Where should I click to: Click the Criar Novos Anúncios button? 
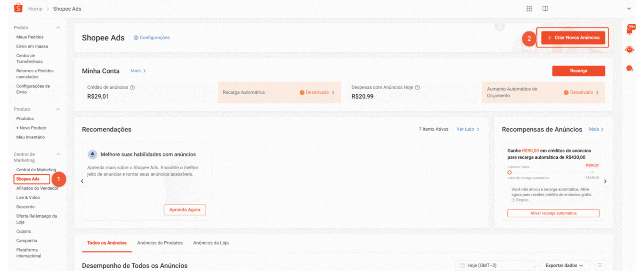pyautogui.click(x=573, y=38)
